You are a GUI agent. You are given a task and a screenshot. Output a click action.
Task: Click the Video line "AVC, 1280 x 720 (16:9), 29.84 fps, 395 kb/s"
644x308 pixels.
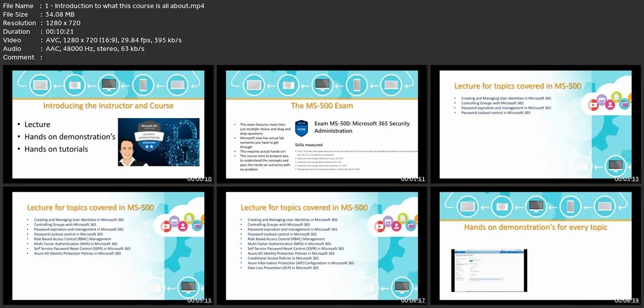click(x=113, y=40)
